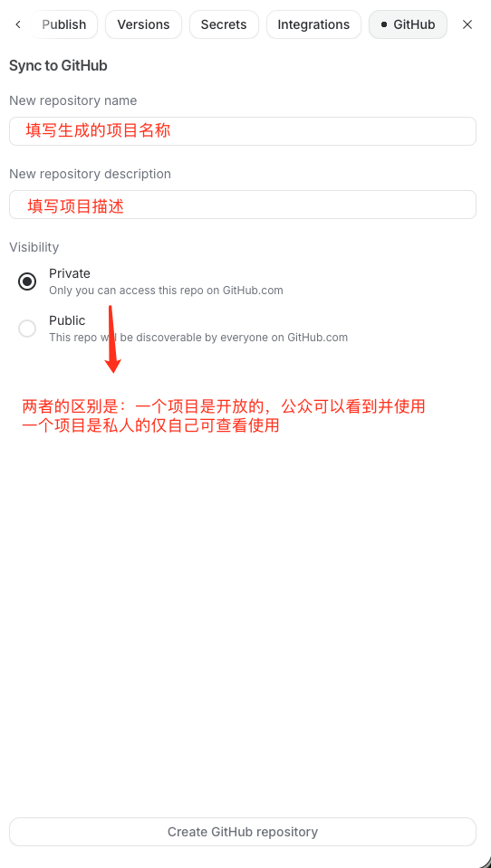Focus the New repository name field

[243, 131]
